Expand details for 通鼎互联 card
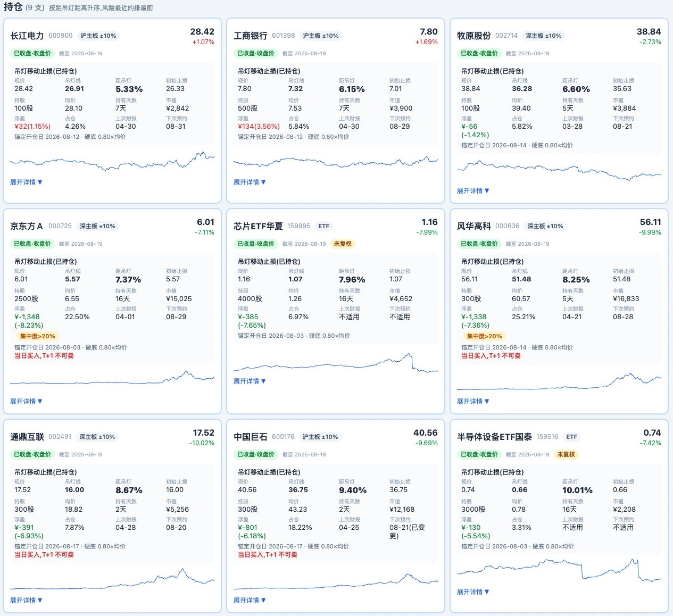The height and width of the screenshot is (616, 673). click(x=26, y=601)
